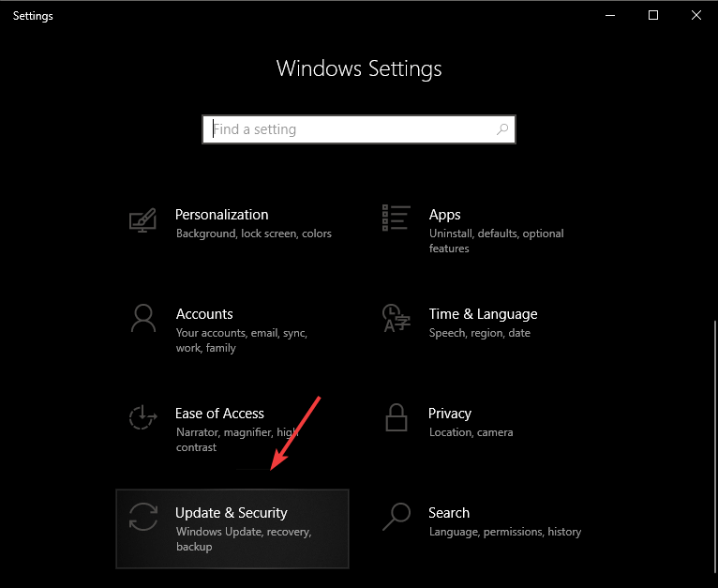
Task: Close the Settings window
Action: pos(696,16)
